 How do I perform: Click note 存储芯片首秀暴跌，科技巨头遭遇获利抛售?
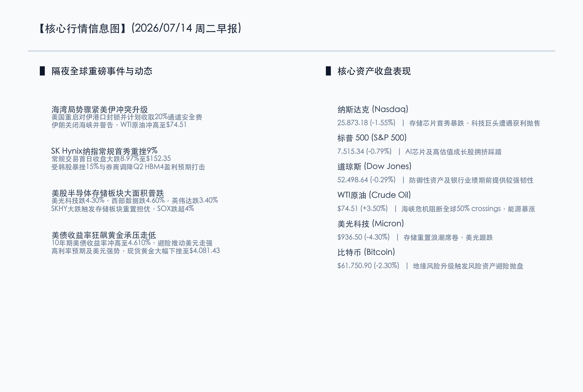(475, 123)
